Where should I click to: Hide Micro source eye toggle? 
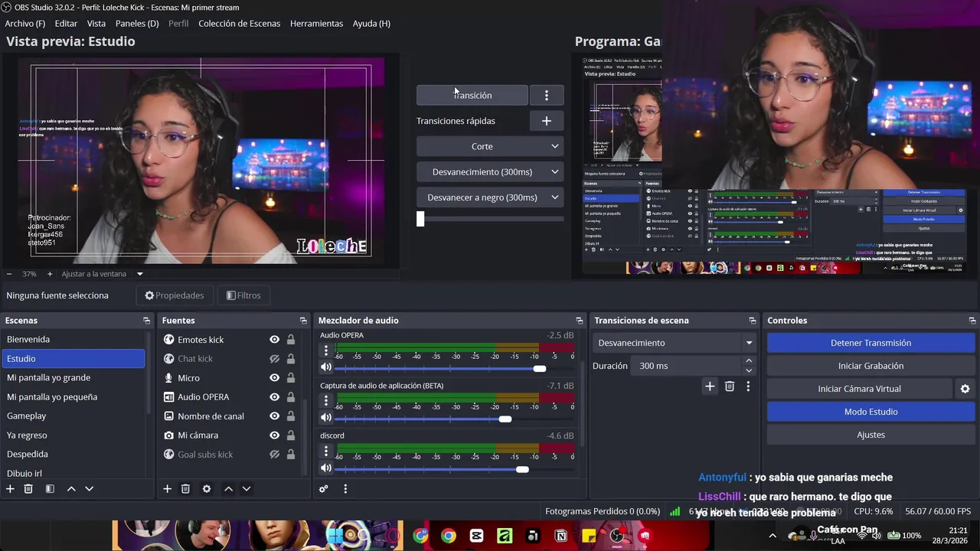[x=274, y=378]
